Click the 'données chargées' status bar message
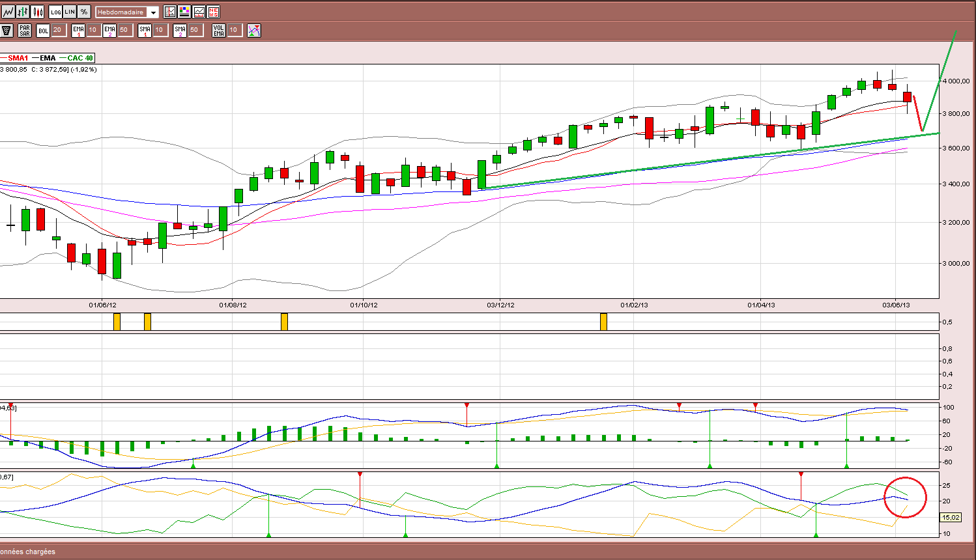 27,552
